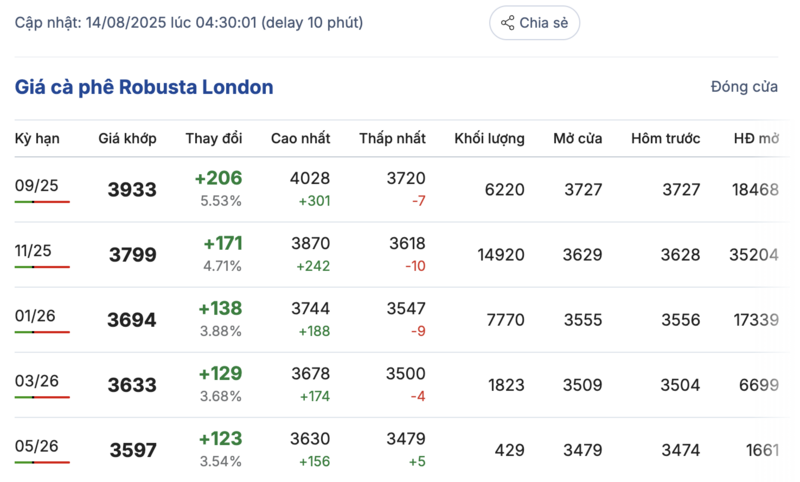Click the 05/26 contract term

(35, 445)
